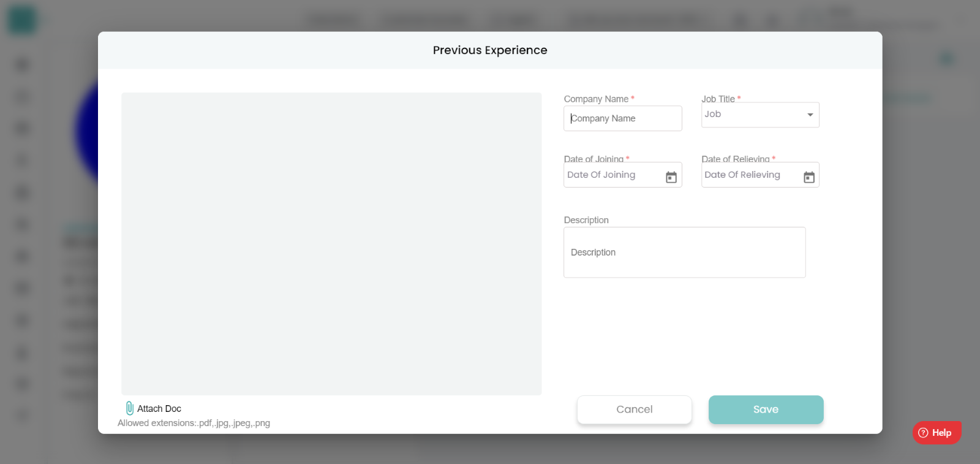Click the question mark icon in Help
This screenshot has width=980, height=464.
pos(923,433)
